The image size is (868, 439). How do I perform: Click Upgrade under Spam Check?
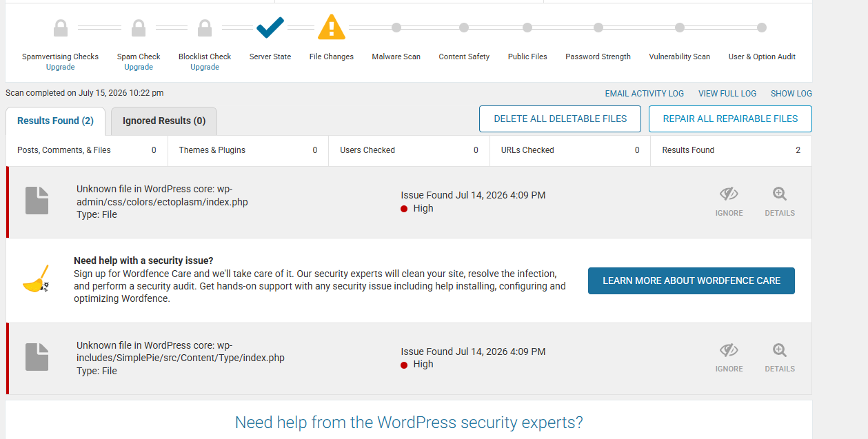(x=139, y=68)
